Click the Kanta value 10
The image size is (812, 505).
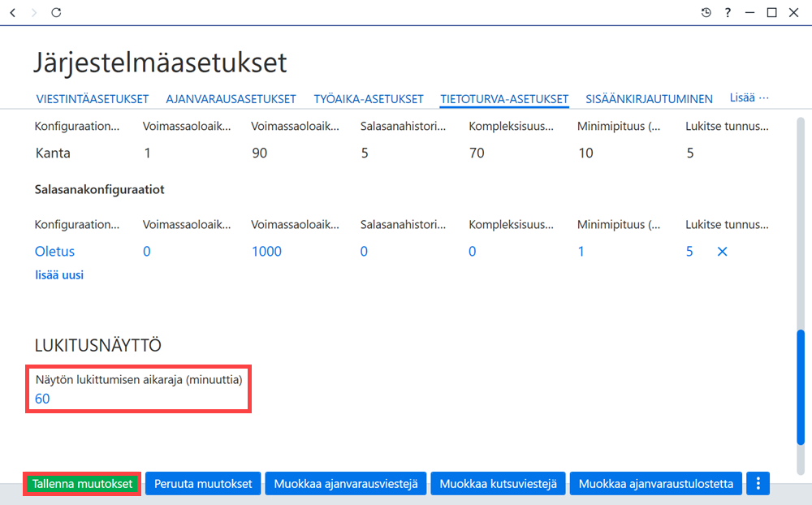tap(585, 153)
